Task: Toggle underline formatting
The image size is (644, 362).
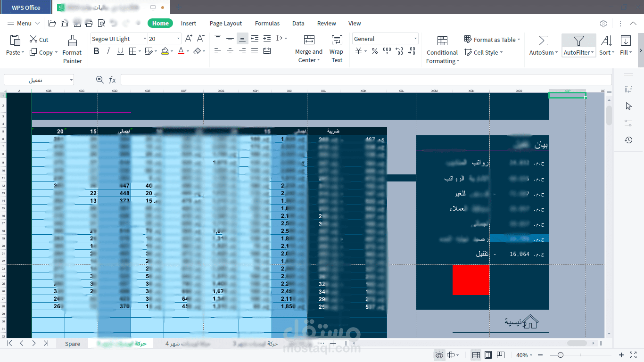Action: (120, 51)
